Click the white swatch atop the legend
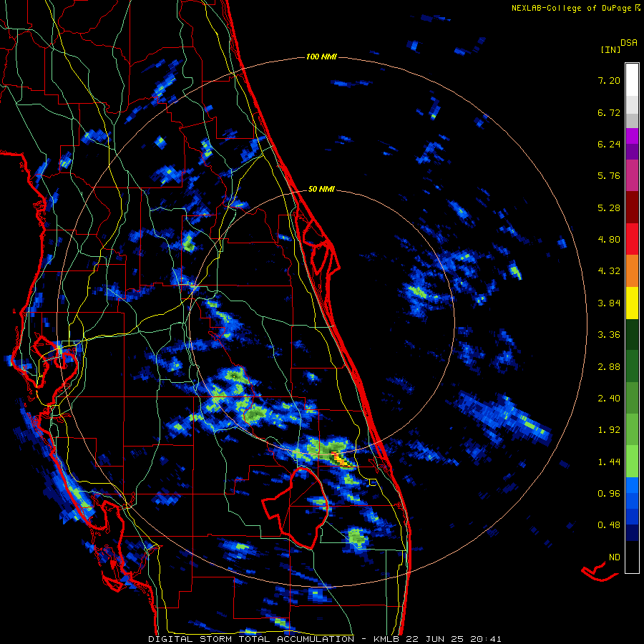Viewport: 644px width, 644px height. click(632, 80)
